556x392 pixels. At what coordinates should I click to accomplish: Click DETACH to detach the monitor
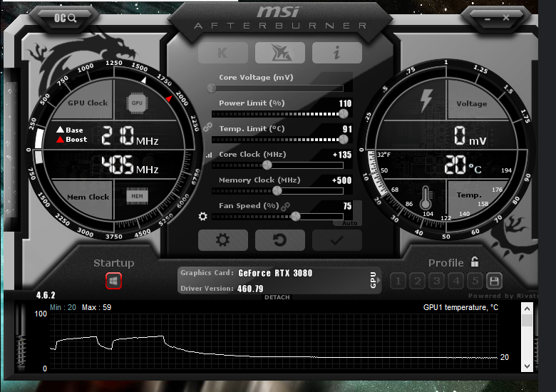tap(277, 297)
